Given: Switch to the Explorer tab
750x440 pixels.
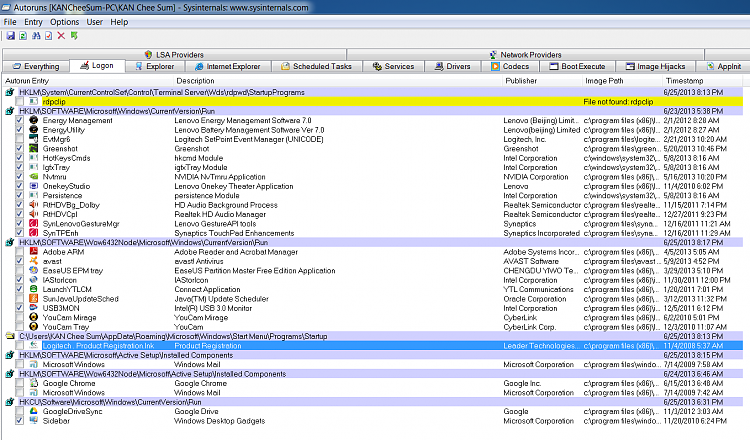Looking at the screenshot, I should (155, 66).
